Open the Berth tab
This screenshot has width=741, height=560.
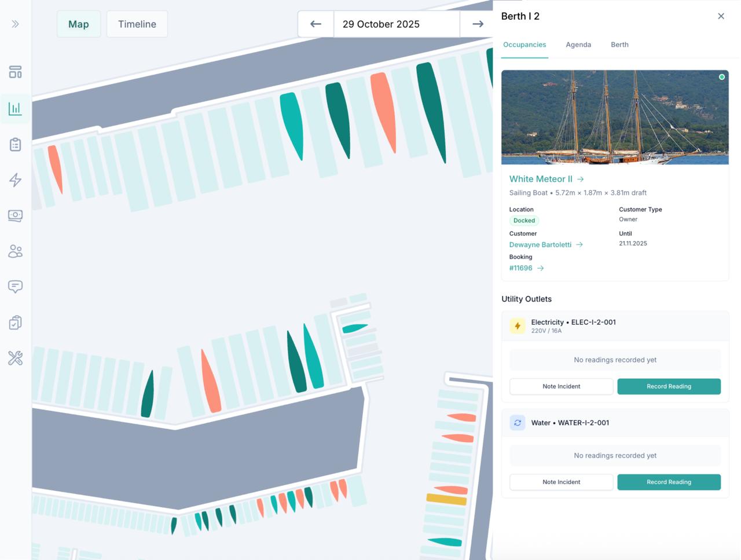619,45
